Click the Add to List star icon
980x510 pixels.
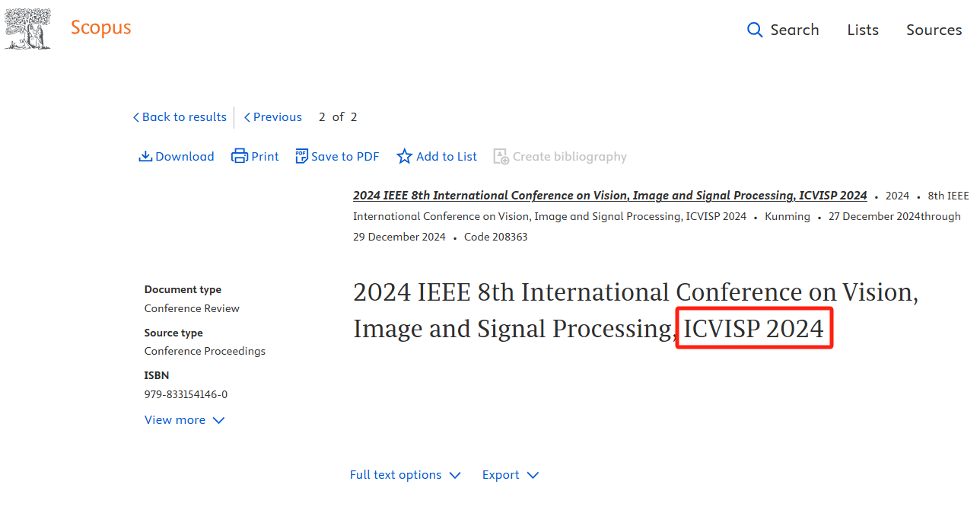click(405, 157)
